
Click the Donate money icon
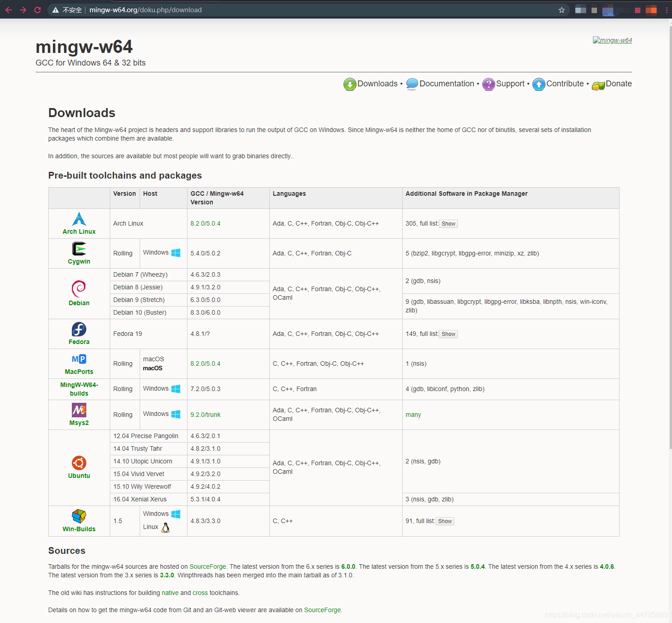tap(598, 85)
